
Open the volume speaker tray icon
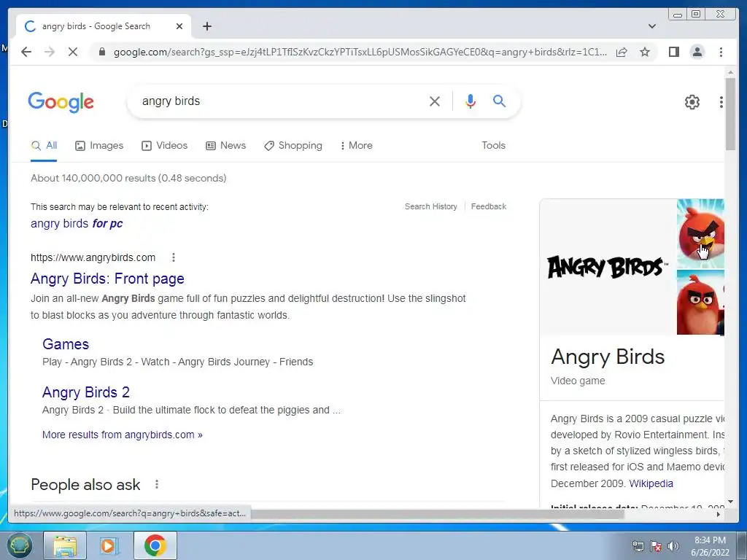point(673,546)
